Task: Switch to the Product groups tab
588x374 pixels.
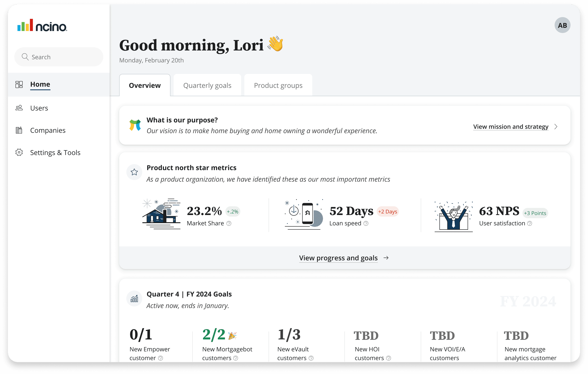Action: tap(278, 85)
